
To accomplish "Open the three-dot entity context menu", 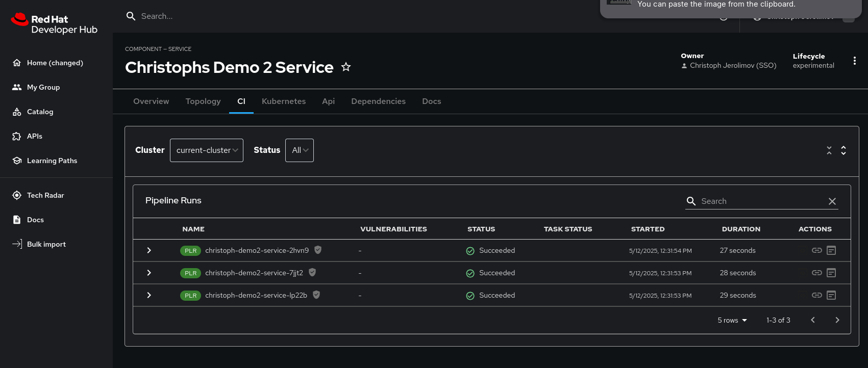I will point(855,61).
